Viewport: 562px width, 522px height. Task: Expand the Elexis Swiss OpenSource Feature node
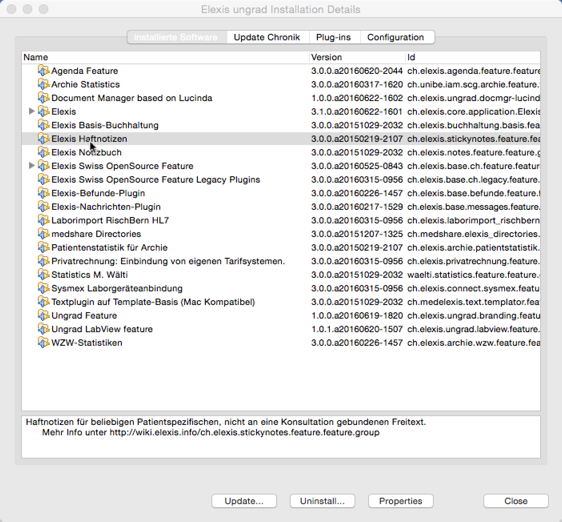(x=32, y=166)
